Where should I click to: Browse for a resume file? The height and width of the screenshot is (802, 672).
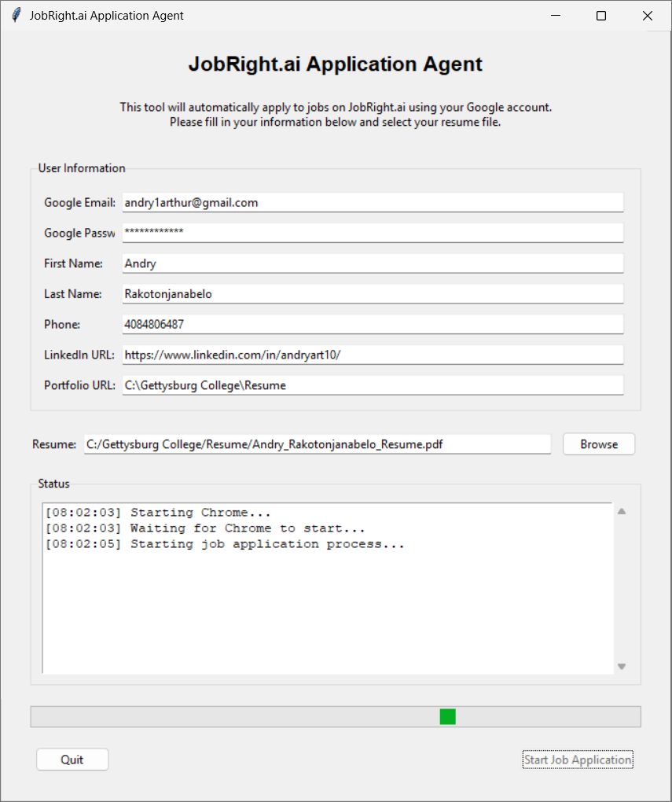click(x=599, y=444)
